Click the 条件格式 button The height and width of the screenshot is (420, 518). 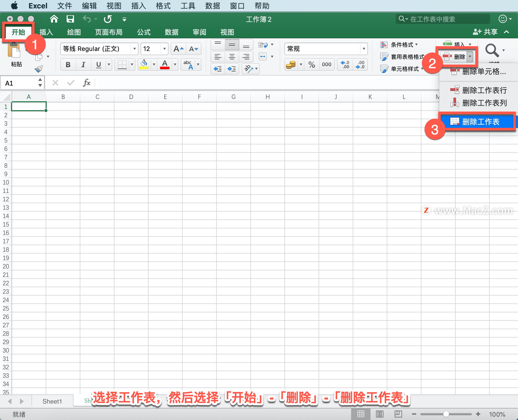(x=399, y=45)
